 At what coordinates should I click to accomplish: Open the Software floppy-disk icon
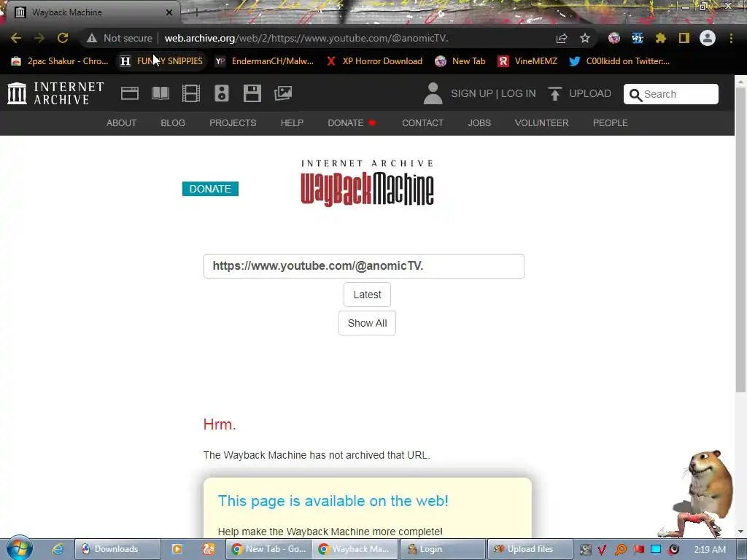pos(252,93)
